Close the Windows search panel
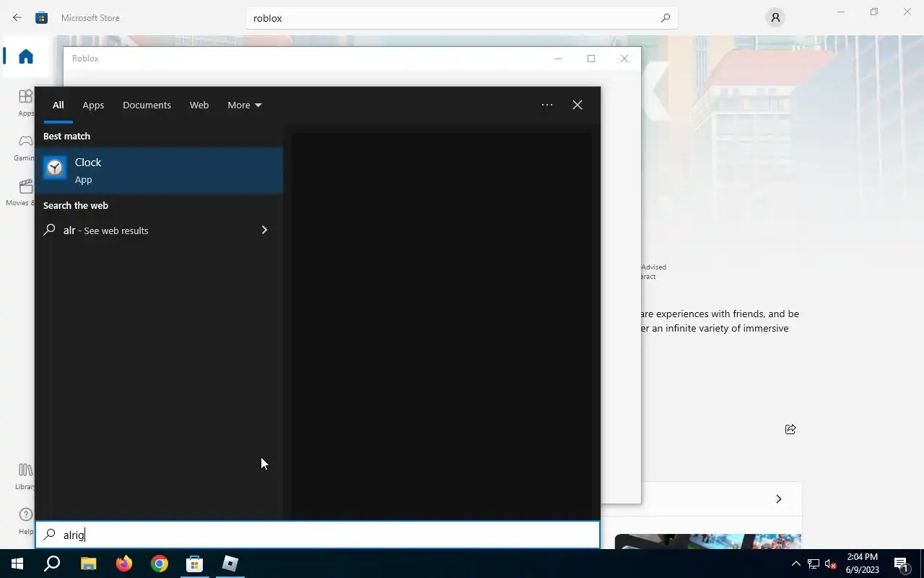924x578 pixels. pyautogui.click(x=577, y=105)
